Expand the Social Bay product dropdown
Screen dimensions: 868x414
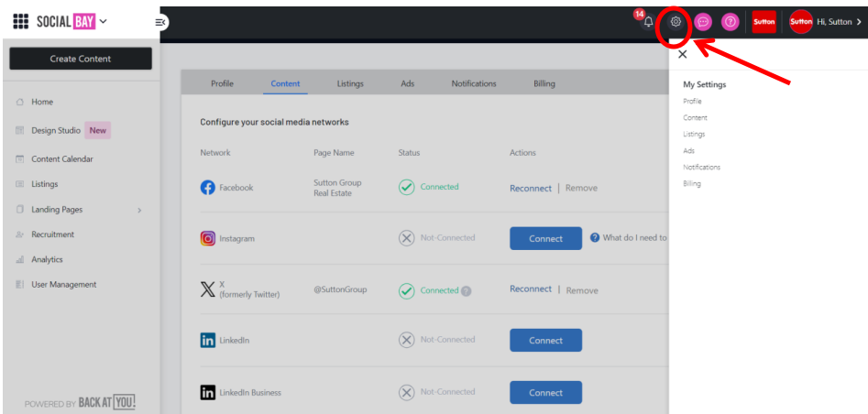click(x=103, y=22)
